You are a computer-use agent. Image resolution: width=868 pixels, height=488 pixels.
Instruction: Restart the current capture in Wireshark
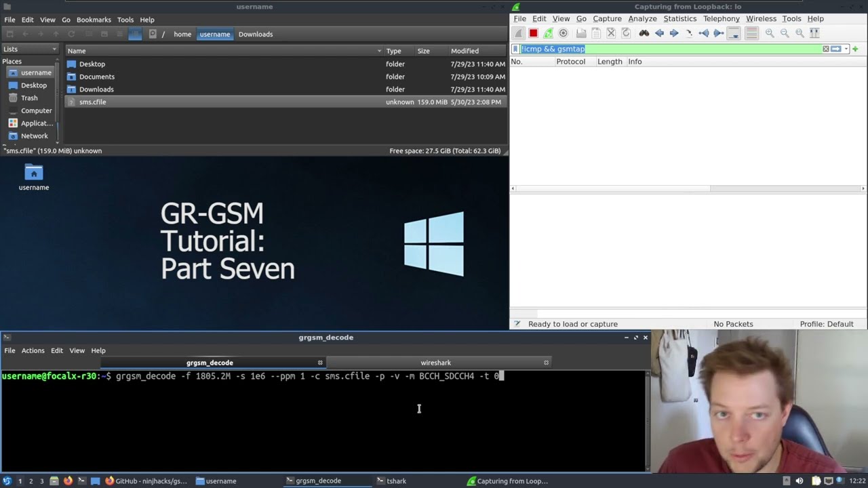(548, 33)
